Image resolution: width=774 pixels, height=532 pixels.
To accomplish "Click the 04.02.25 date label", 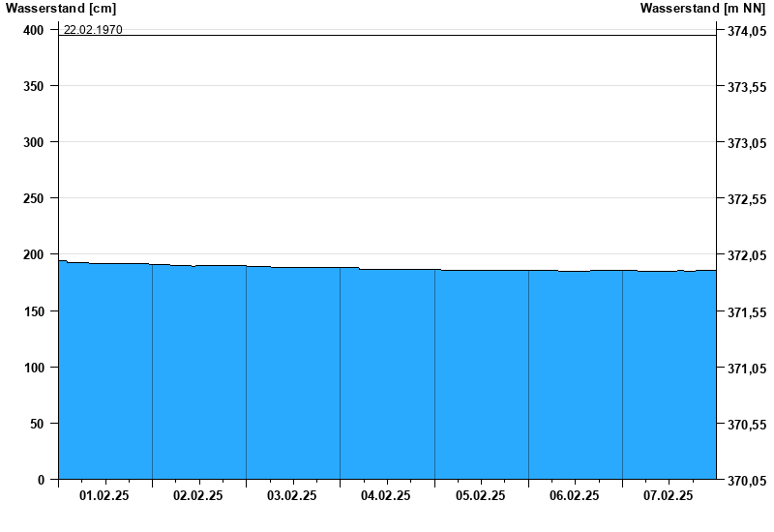I will click(386, 496).
